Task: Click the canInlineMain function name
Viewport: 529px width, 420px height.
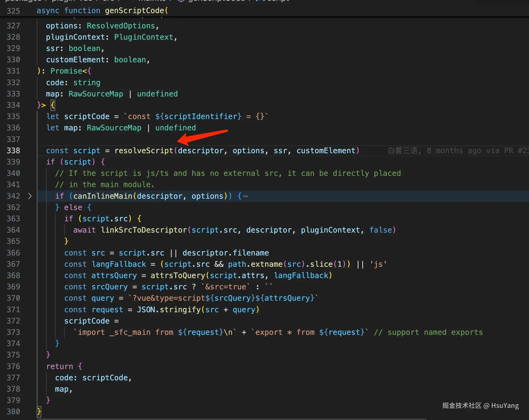Action: tap(103, 196)
